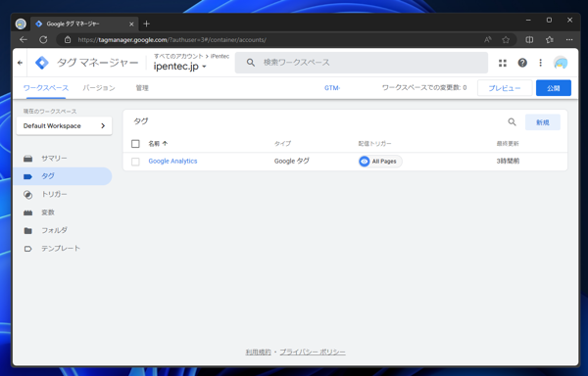
Task: Click the 配信トリガー column header
Action: click(374, 143)
